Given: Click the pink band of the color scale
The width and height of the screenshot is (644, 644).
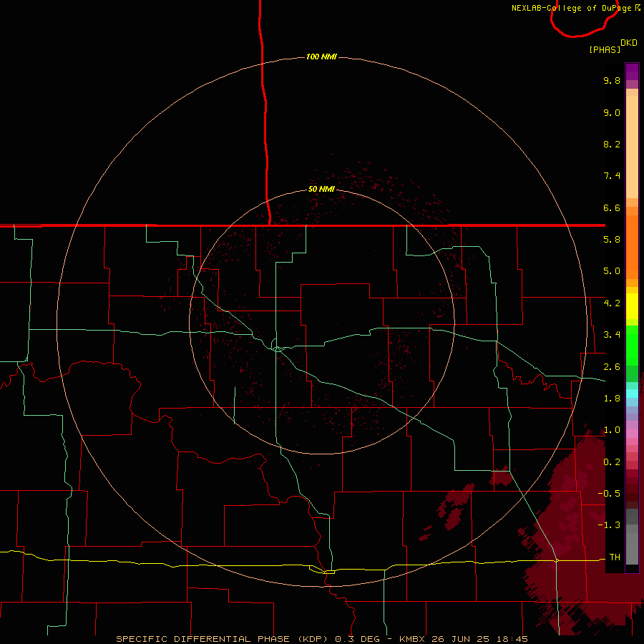Looking at the screenshot, I should tap(632, 434).
